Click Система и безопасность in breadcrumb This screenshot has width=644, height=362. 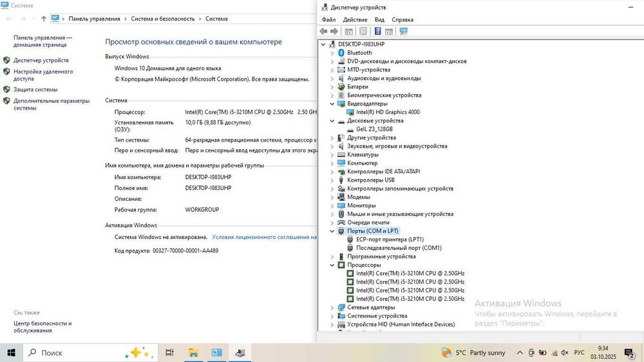(x=163, y=19)
